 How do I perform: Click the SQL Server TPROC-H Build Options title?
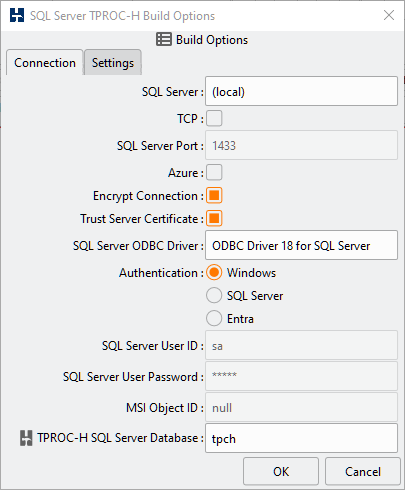[x=122, y=16]
